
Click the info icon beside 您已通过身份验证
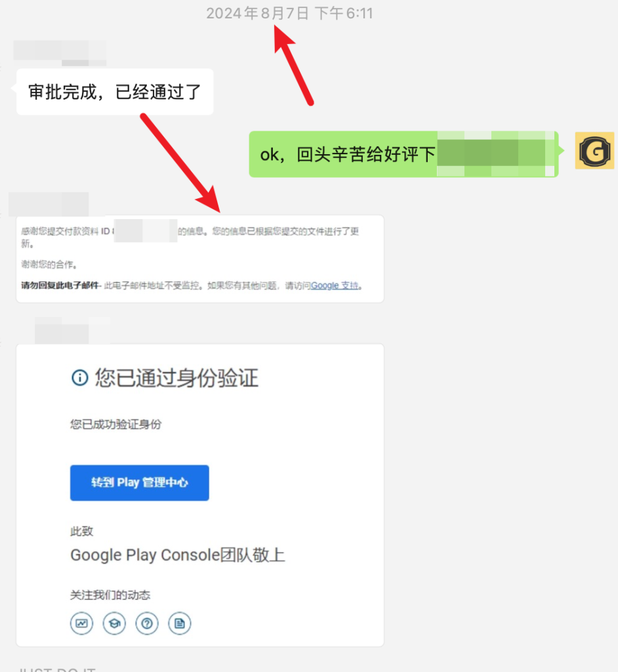click(80, 378)
